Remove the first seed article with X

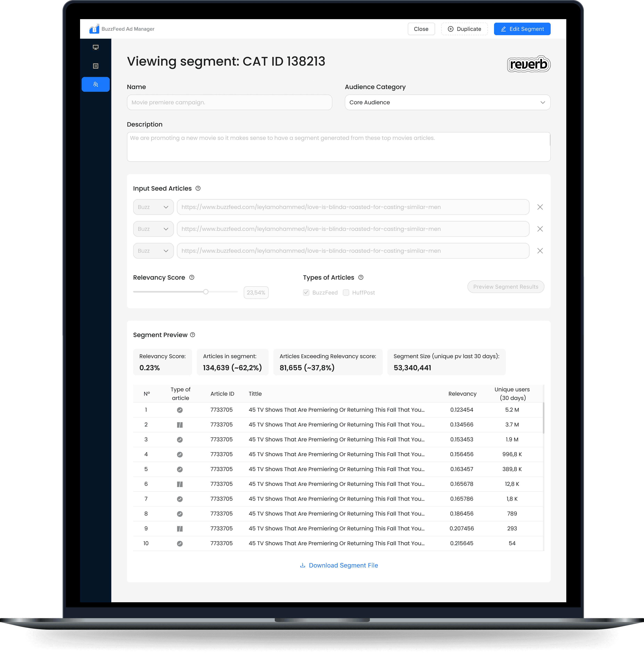pos(540,207)
